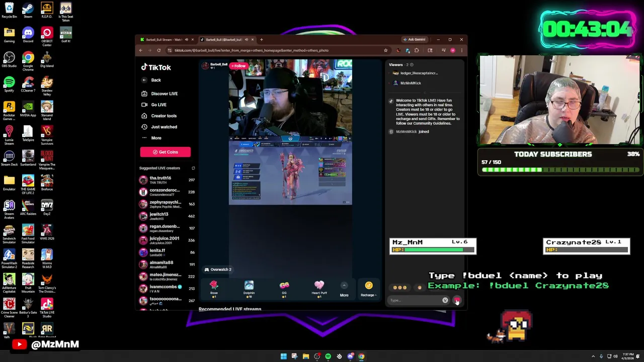644x362 pixels.
Task: Focus the chat Type... input field
Action: click(x=415, y=300)
